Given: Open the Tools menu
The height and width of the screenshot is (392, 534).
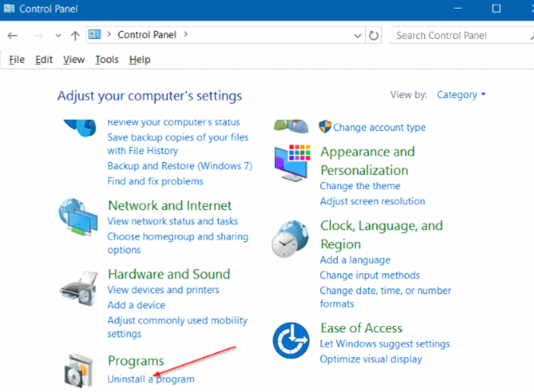Looking at the screenshot, I should point(107,60).
